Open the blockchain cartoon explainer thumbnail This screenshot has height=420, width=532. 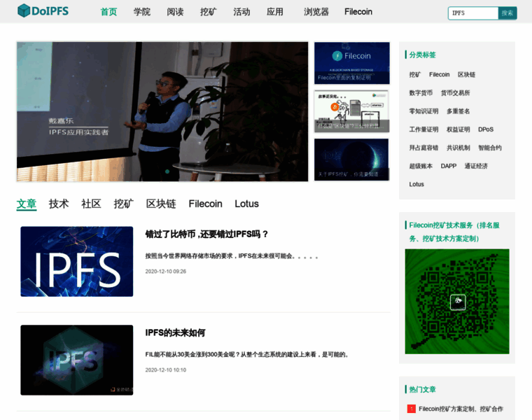click(351, 111)
